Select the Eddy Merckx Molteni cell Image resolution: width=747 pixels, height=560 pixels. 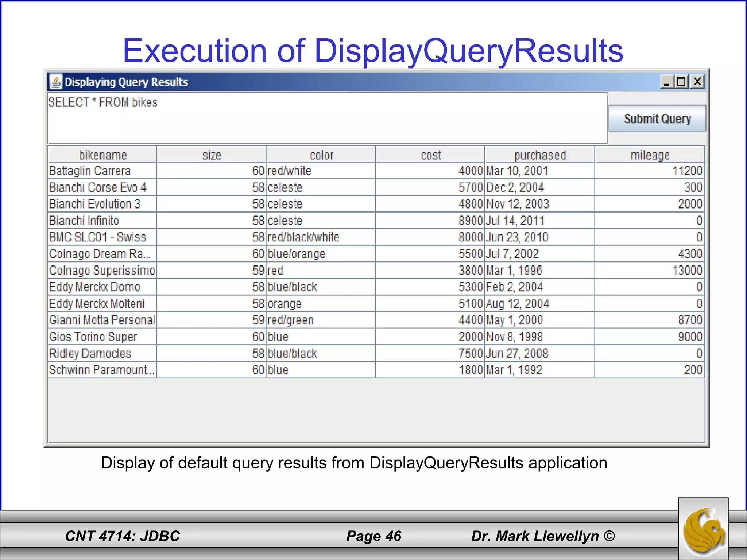pyautogui.click(x=102, y=303)
